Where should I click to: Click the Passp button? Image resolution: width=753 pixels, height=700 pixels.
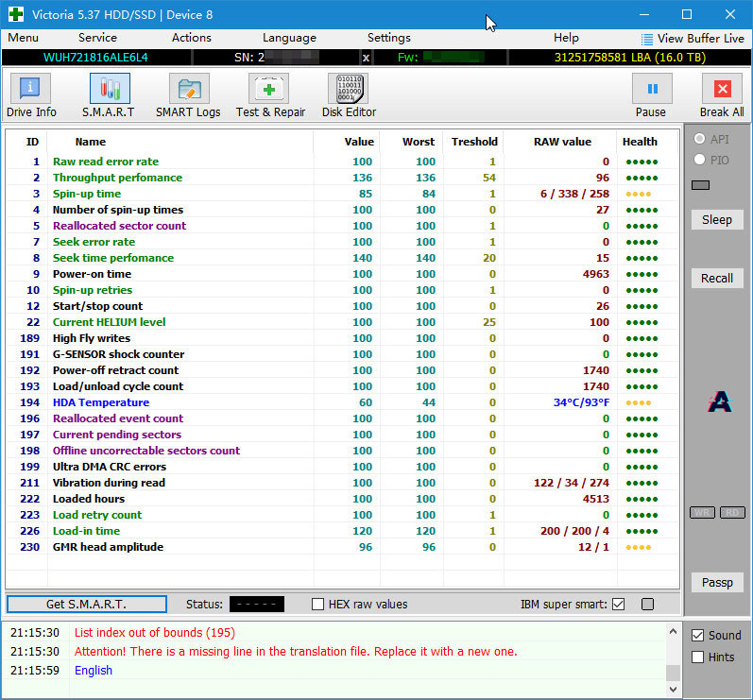[717, 583]
